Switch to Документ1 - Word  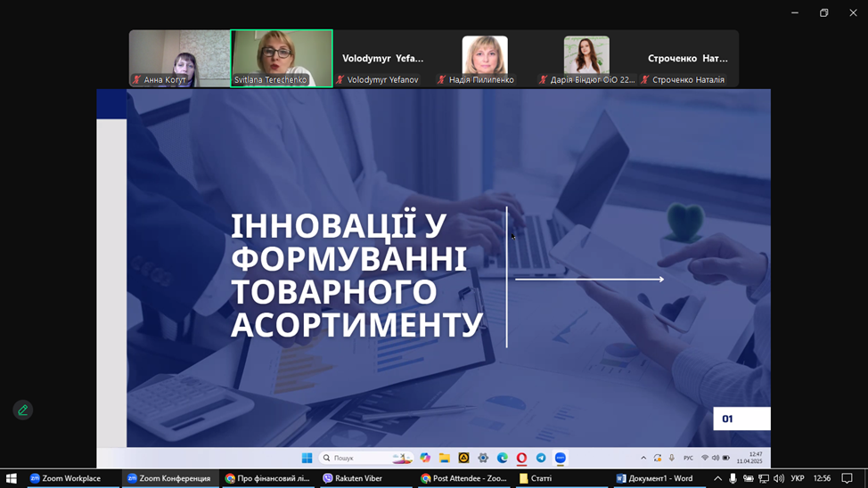(x=655, y=478)
